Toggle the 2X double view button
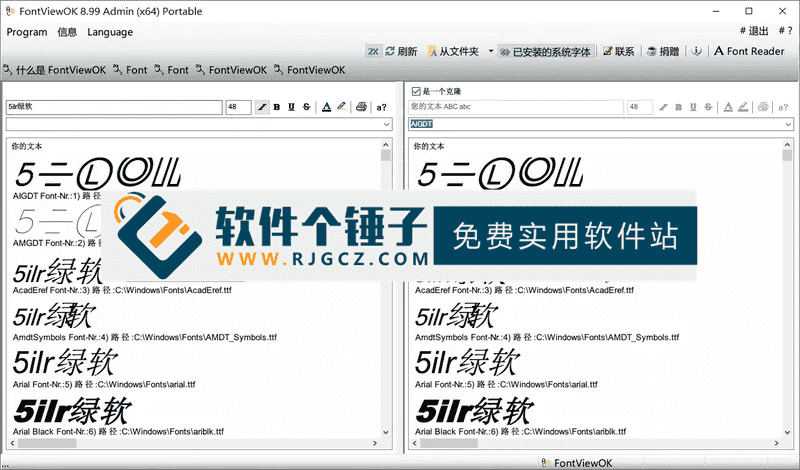 pos(373,52)
